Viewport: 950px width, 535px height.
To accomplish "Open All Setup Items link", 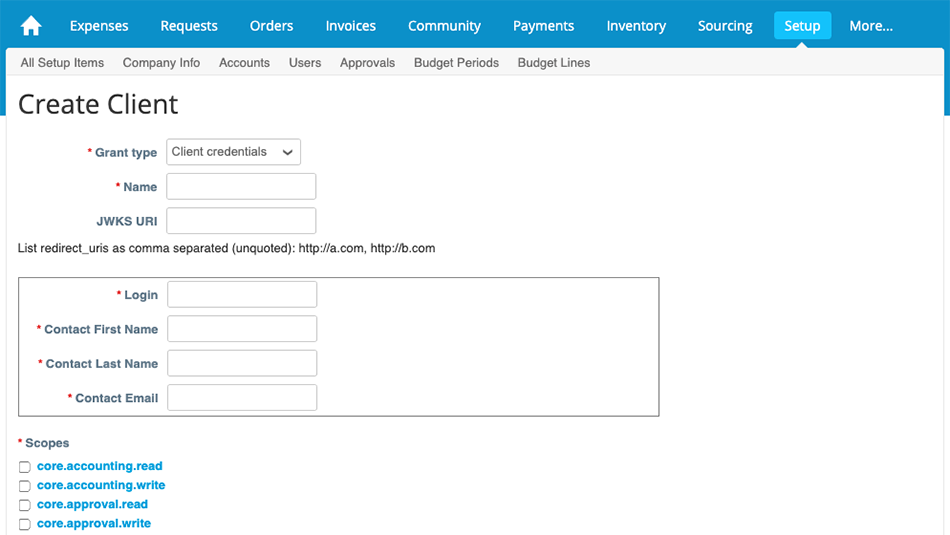I will pos(62,62).
